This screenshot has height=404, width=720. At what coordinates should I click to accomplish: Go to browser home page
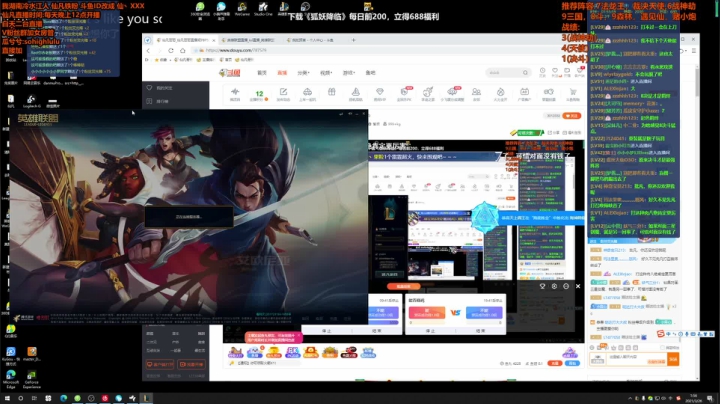tap(183, 50)
